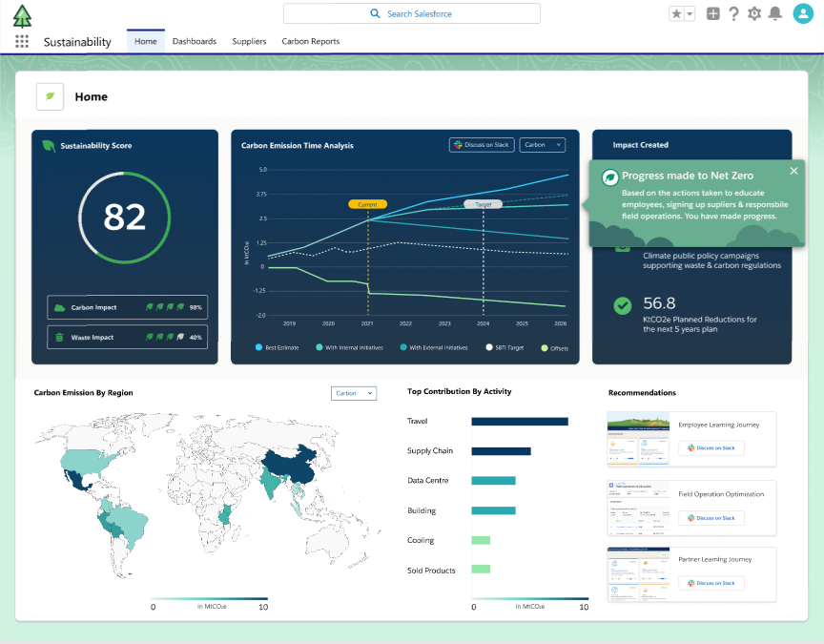Click the Favorites star icon
Image resolution: width=824 pixels, height=644 pixels.
coord(676,13)
